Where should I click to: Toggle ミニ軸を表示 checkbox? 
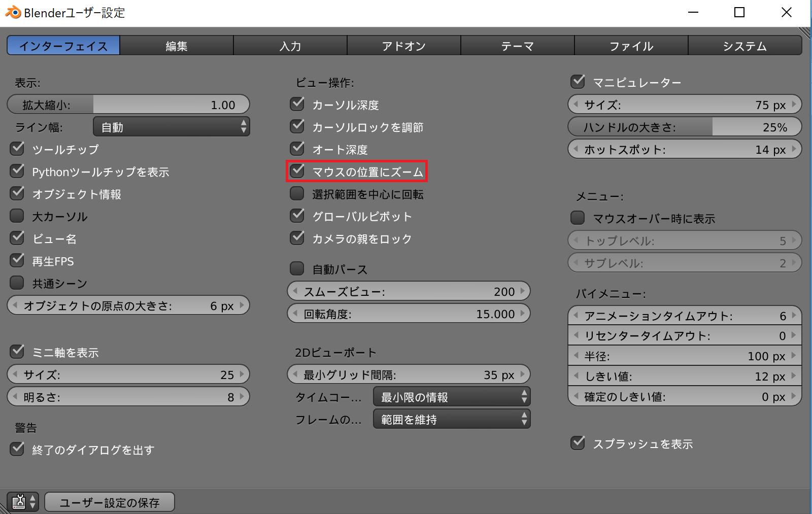click(18, 352)
